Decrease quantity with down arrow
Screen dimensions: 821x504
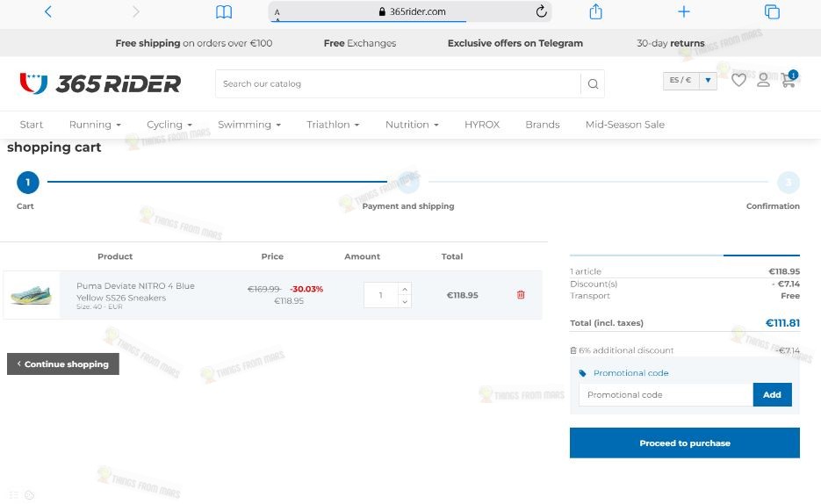405,301
